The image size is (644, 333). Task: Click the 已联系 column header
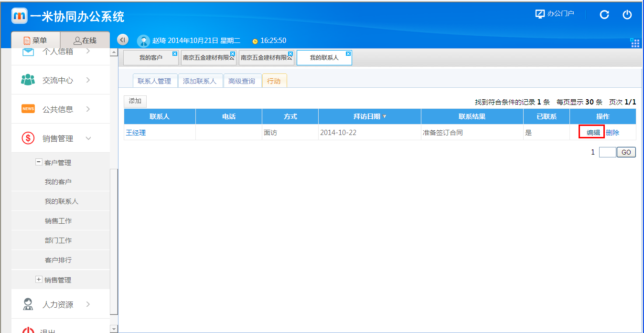coord(547,116)
